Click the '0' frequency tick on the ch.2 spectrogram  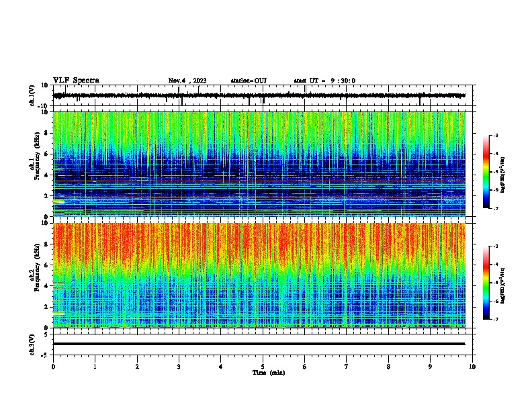[46, 328]
